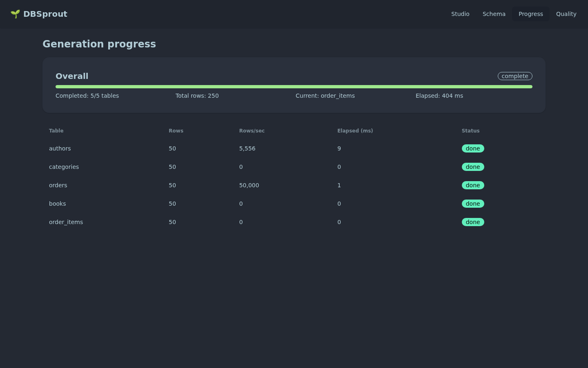
Task: Click the rows count 50 for orders
Action: pos(172,185)
